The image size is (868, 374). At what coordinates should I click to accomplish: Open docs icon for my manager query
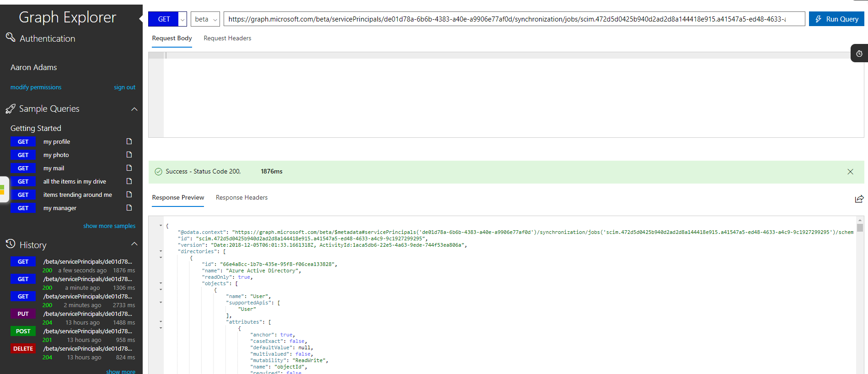129,208
